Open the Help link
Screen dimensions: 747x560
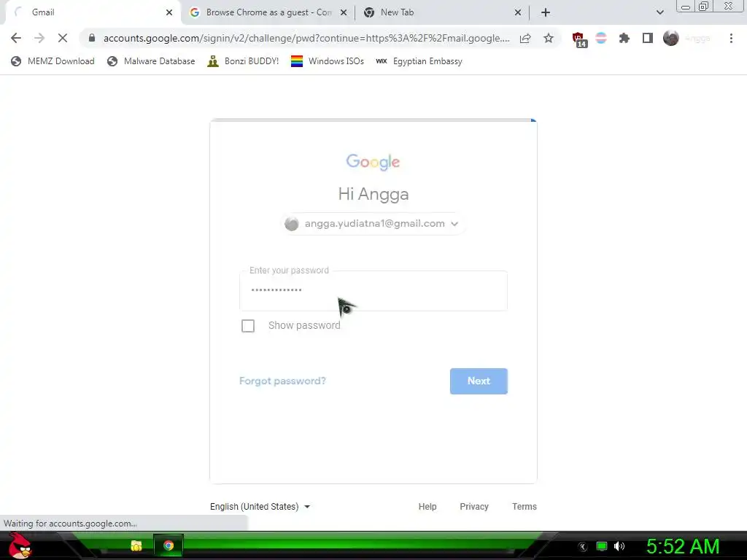(427, 507)
